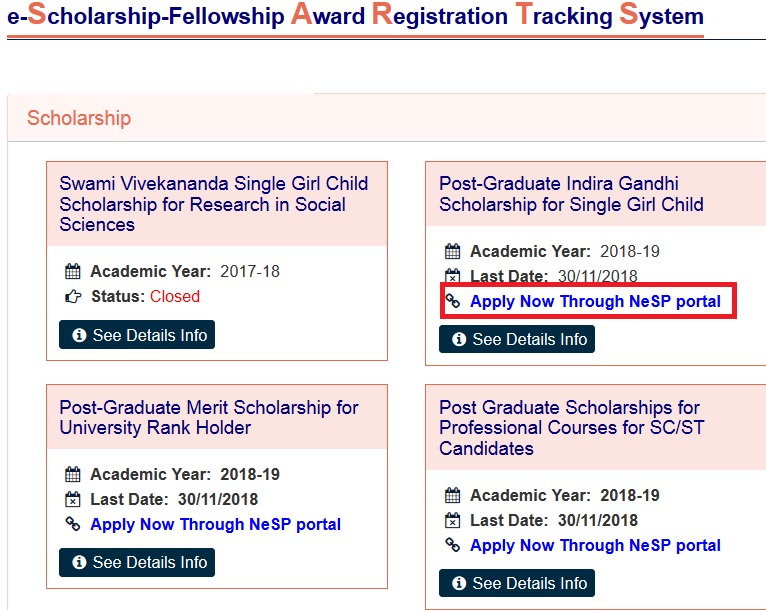Screen dimensions: 766x610
Task: Open See Details Info for Indira Gandhi scholarship
Action: point(517,340)
